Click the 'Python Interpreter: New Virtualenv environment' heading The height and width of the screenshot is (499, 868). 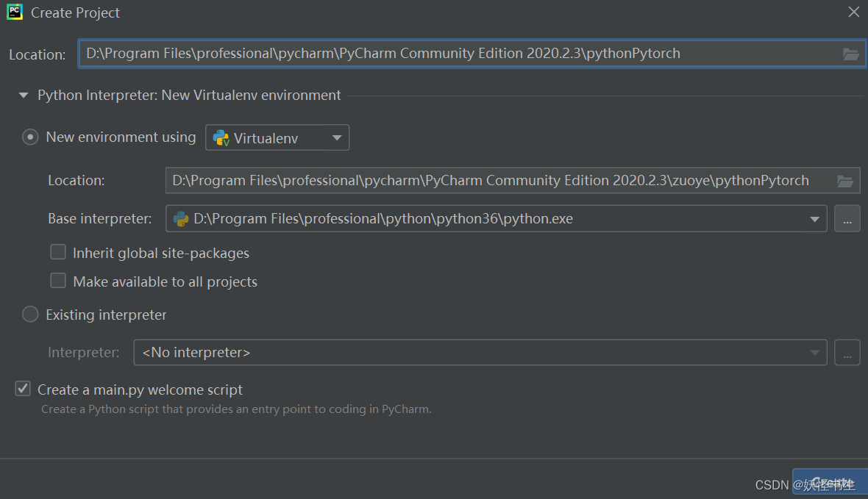click(x=189, y=95)
